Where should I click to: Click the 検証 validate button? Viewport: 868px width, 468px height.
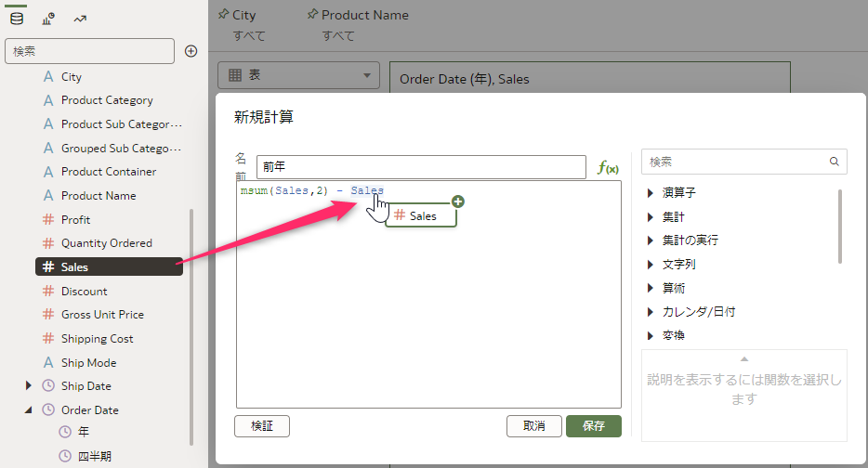pyautogui.click(x=262, y=426)
